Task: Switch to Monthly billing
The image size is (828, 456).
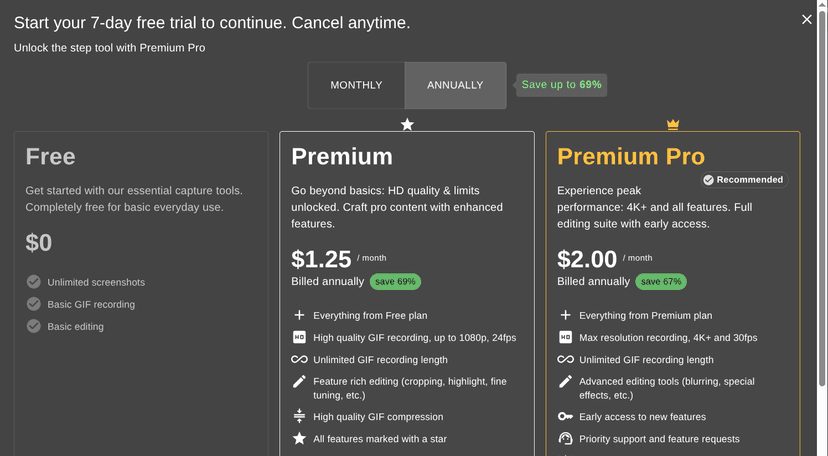Action: [356, 85]
